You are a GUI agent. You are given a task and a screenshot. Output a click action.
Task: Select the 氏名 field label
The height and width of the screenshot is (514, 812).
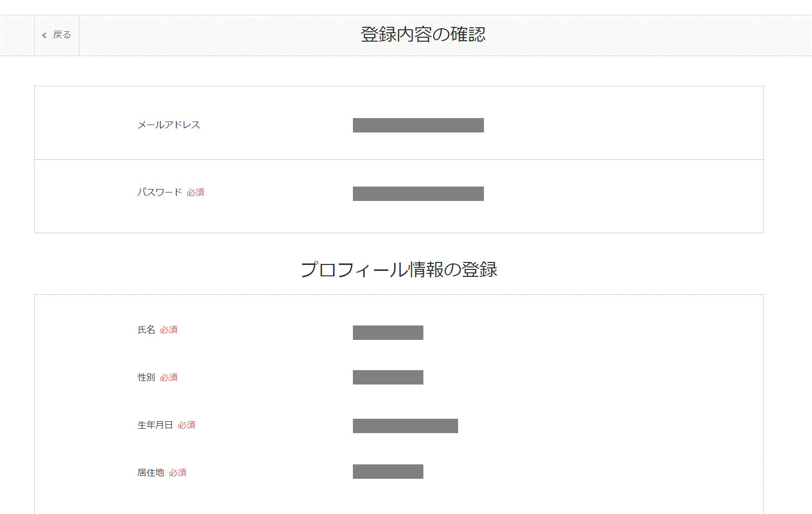tap(146, 330)
